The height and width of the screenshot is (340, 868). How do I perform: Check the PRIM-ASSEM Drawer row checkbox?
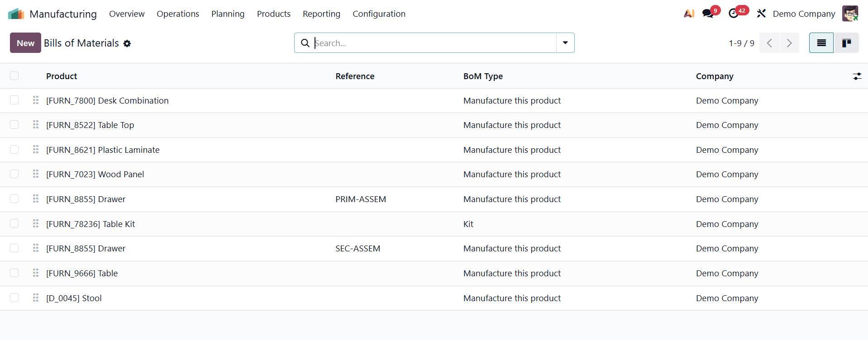[x=14, y=198]
